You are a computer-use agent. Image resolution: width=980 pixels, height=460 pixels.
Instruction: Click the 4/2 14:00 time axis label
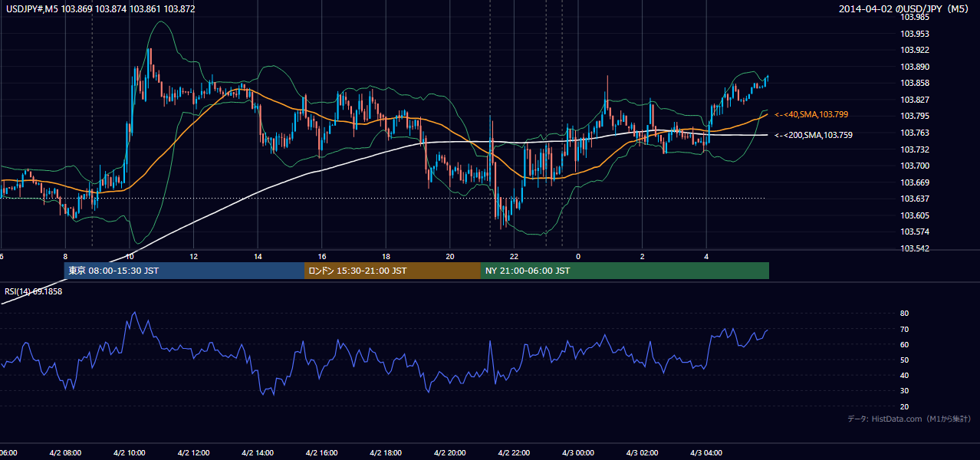click(x=258, y=453)
